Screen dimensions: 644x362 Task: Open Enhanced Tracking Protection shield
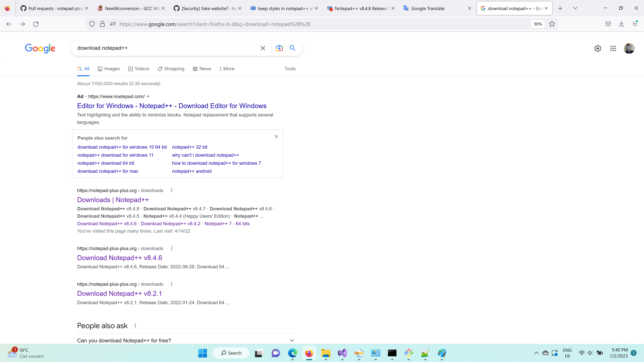pos(92,24)
